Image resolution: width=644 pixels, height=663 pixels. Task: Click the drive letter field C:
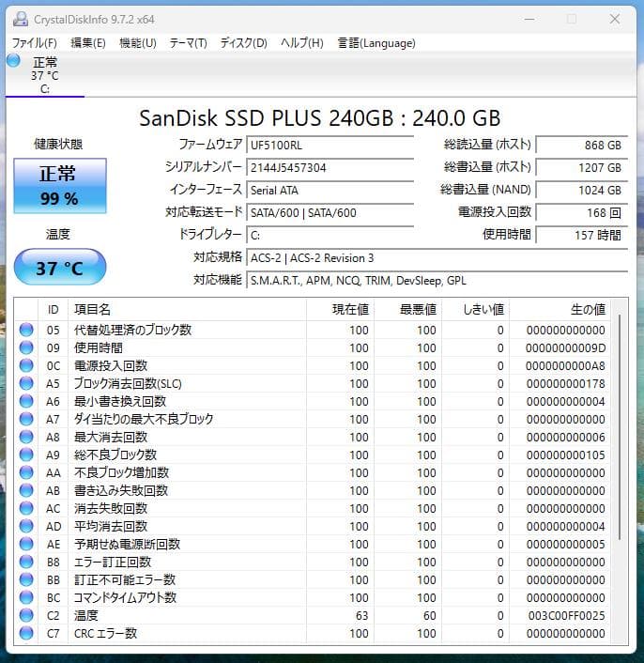[x=330, y=235]
